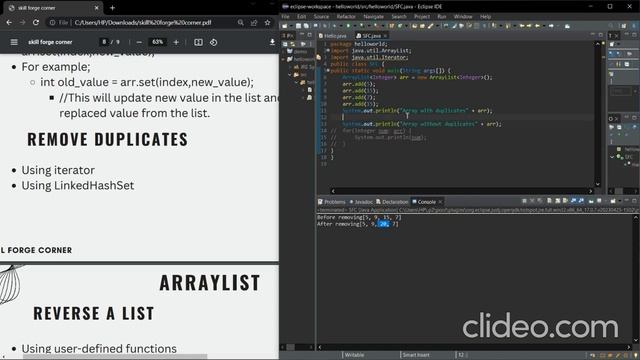640x360 pixels.
Task: Zoom out the PDF with minus button
Action: [x=139, y=42]
